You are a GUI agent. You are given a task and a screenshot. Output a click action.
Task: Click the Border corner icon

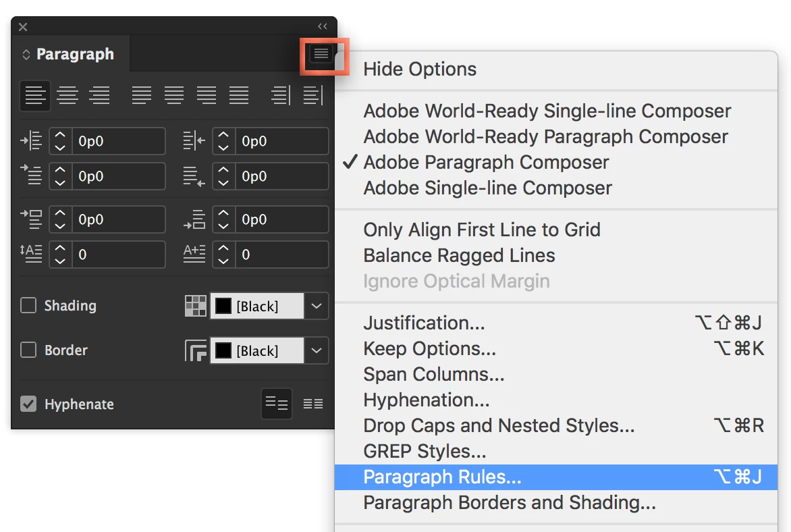pyautogui.click(x=196, y=350)
